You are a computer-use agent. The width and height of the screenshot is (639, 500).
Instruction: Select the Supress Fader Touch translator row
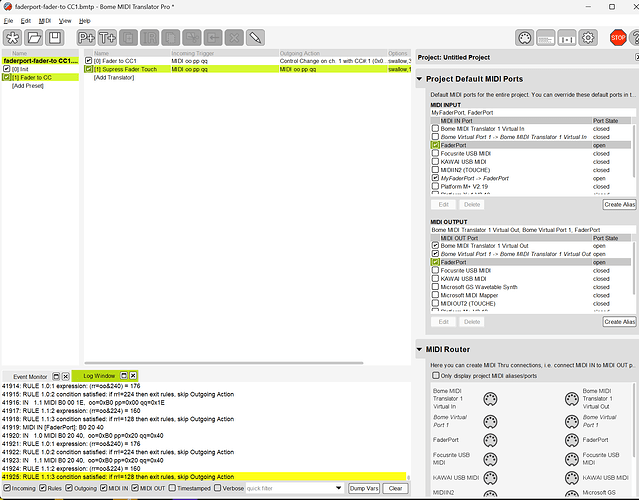247,69
